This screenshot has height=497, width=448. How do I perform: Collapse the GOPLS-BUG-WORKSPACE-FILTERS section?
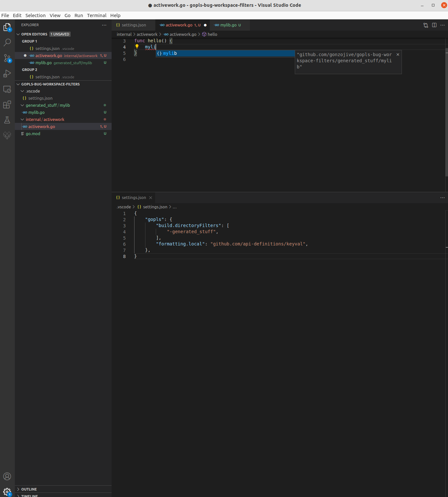[x=18, y=84]
